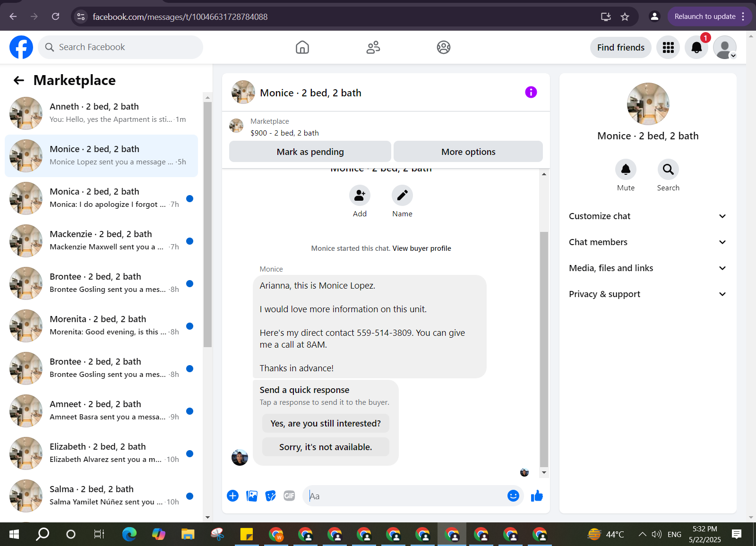Open the Groups icon in top navigation
The height and width of the screenshot is (546, 756).
coord(444,47)
